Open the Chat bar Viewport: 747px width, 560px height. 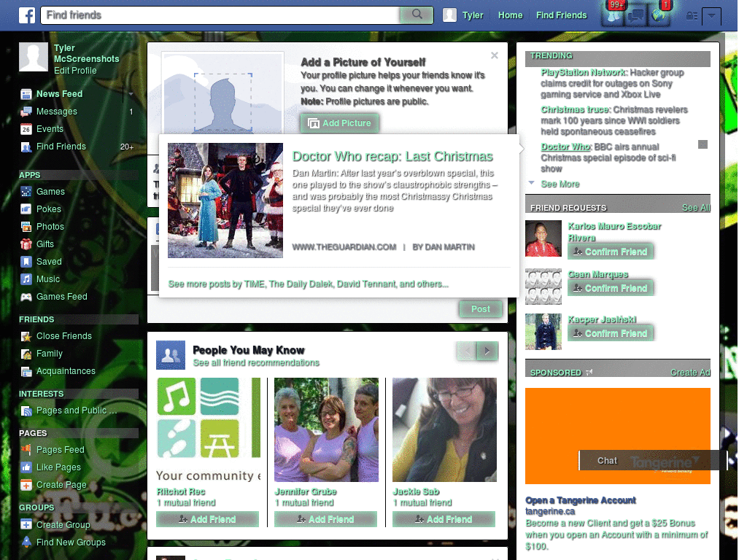point(653,461)
